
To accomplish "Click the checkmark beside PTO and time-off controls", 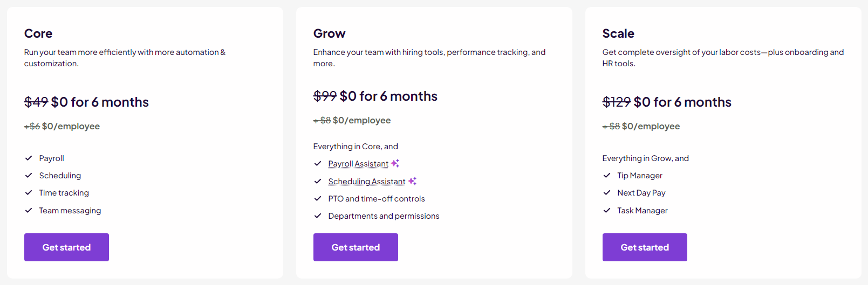I will pyautogui.click(x=318, y=199).
